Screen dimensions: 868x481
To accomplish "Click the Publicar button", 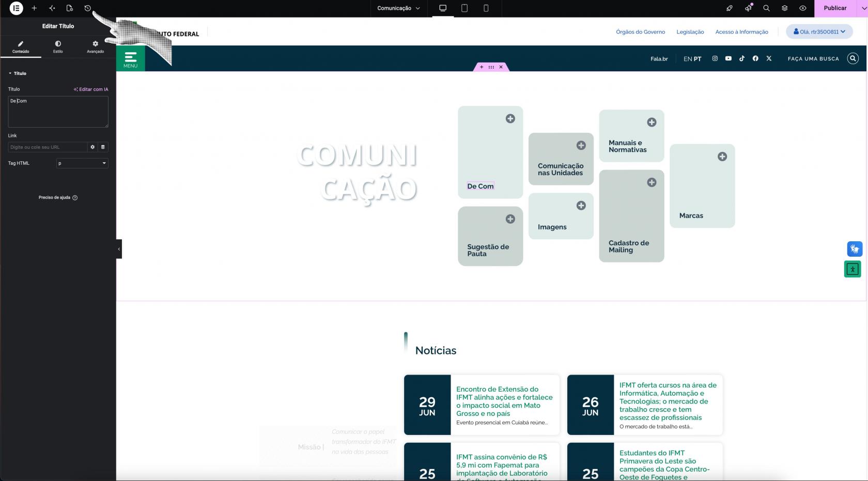I will pos(835,8).
